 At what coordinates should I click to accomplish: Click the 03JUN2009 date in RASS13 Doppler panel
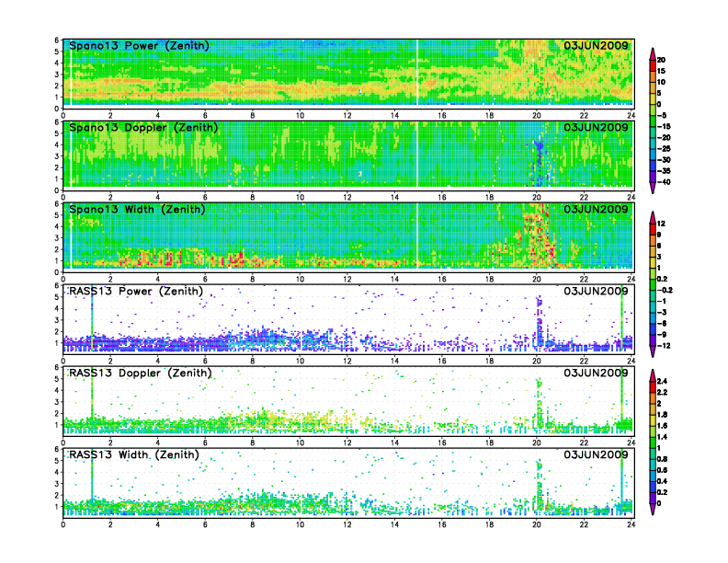(x=596, y=373)
